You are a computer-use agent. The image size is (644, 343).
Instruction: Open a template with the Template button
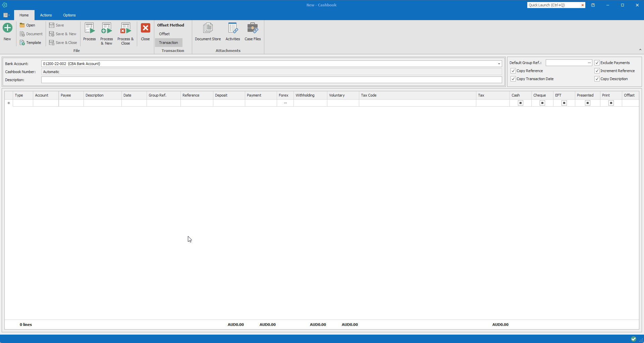pyautogui.click(x=31, y=43)
